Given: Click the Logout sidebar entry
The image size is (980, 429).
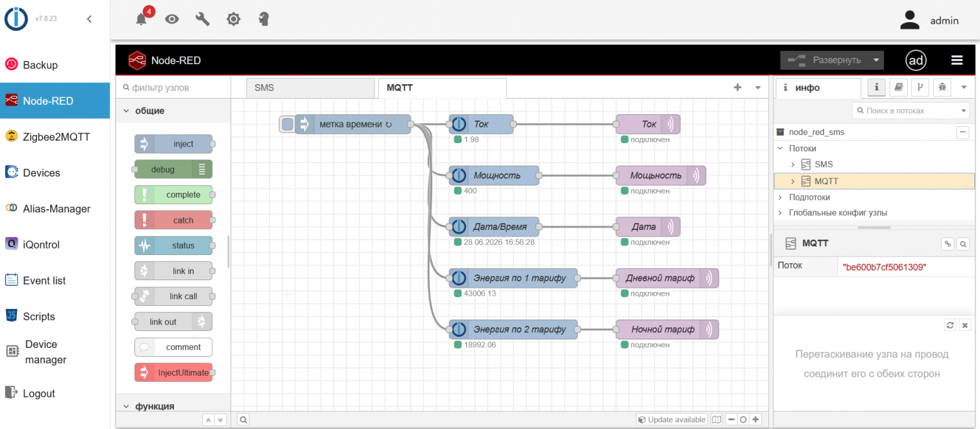Looking at the screenshot, I should click(x=55, y=393).
